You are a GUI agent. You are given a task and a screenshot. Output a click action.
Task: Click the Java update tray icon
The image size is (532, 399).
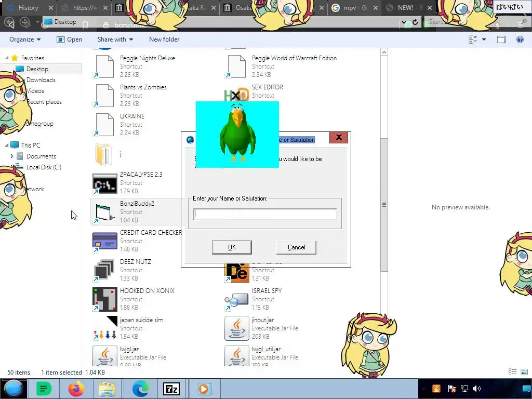tap(436, 389)
